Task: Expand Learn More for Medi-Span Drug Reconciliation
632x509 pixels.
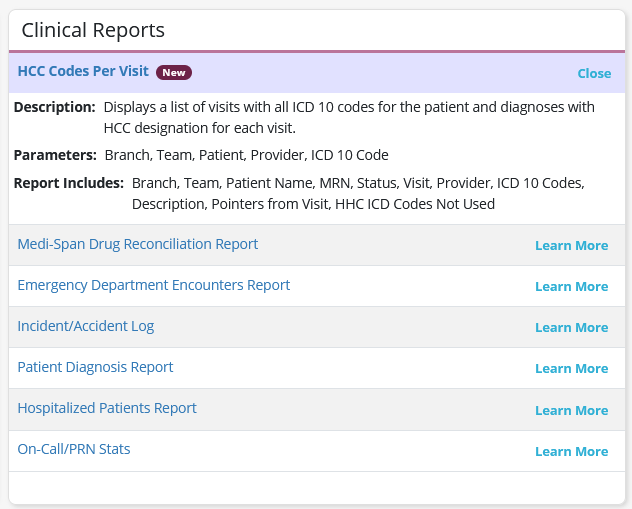Action: click(571, 246)
